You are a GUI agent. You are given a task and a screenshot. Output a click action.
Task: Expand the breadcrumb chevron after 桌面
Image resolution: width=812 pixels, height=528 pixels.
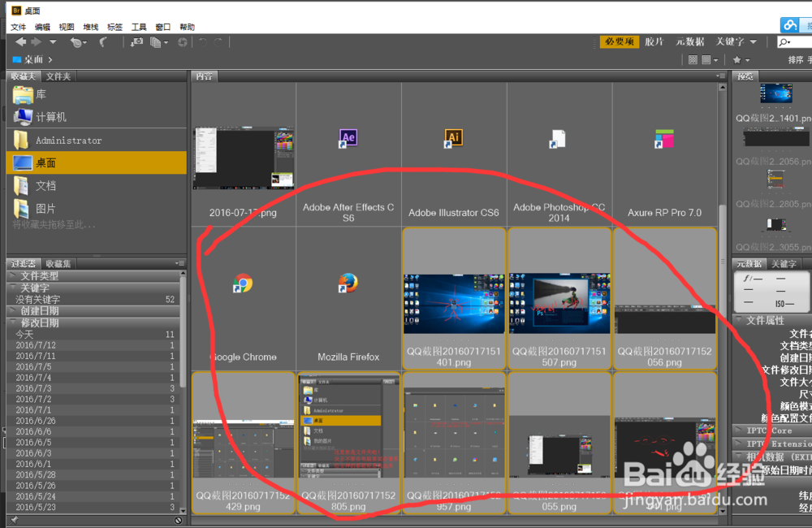tap(50, 59)
